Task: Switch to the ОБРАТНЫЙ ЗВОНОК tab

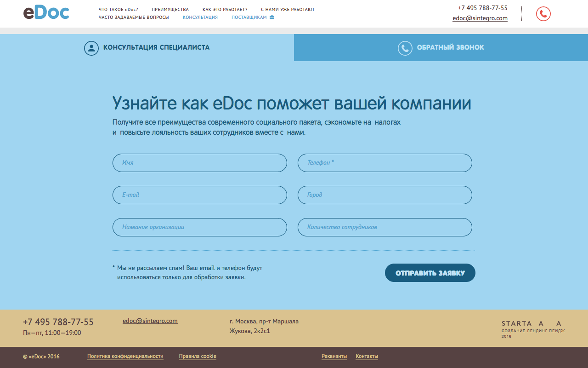Action: [441, 47]
